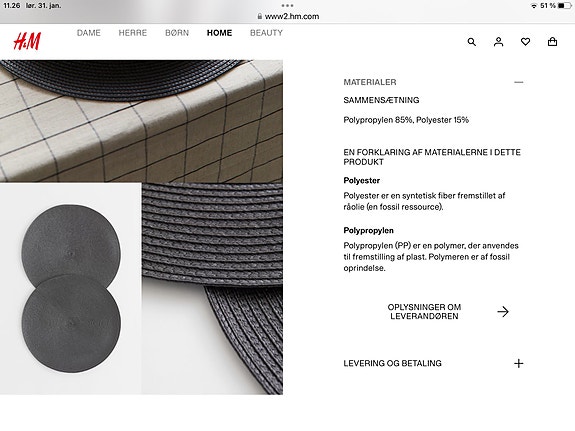575x431 pixels.
Task: Select 'EN FORKLARING AF MATERIALERNE' heading
Action: (x=432, y=157)
